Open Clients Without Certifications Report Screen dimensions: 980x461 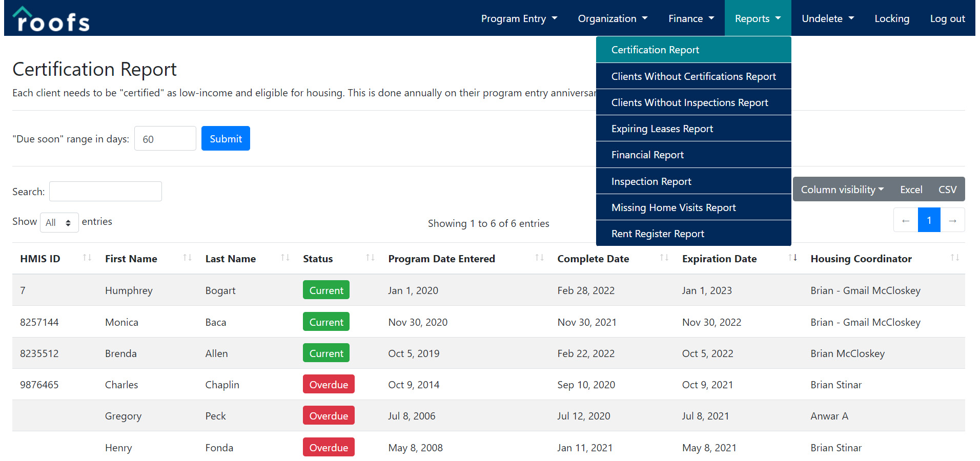tap(693, 76)
